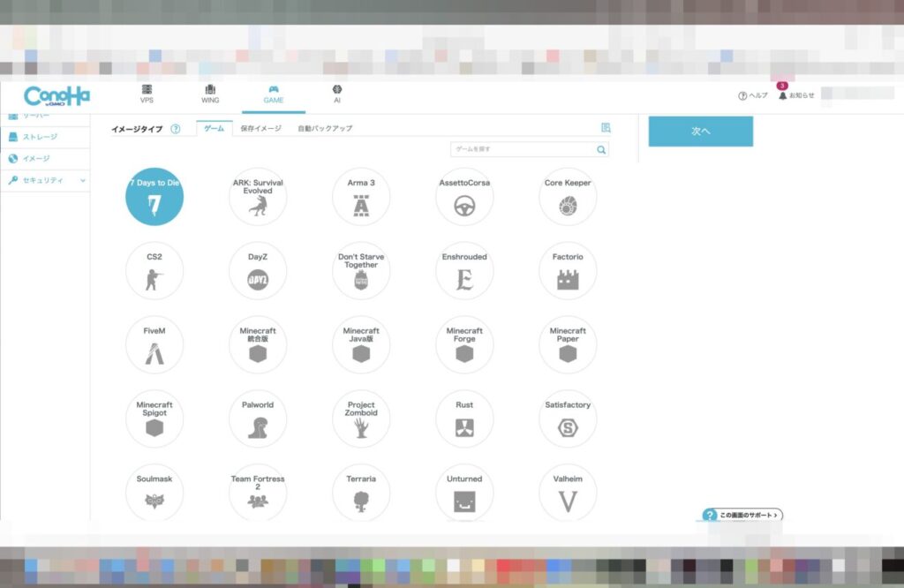Click the ConoHa logo
This screenshot has height=588, width=904.
pos(56,95)
